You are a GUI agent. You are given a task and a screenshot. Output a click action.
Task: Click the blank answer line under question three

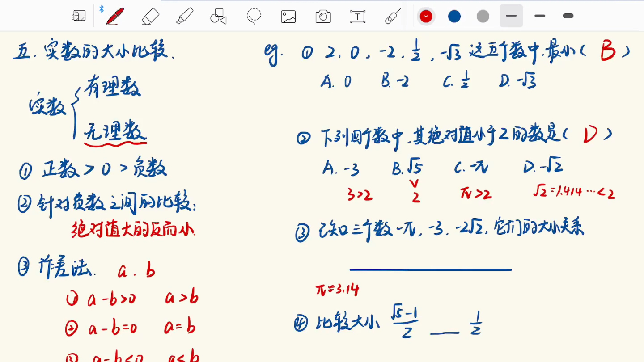pos(430,269)
